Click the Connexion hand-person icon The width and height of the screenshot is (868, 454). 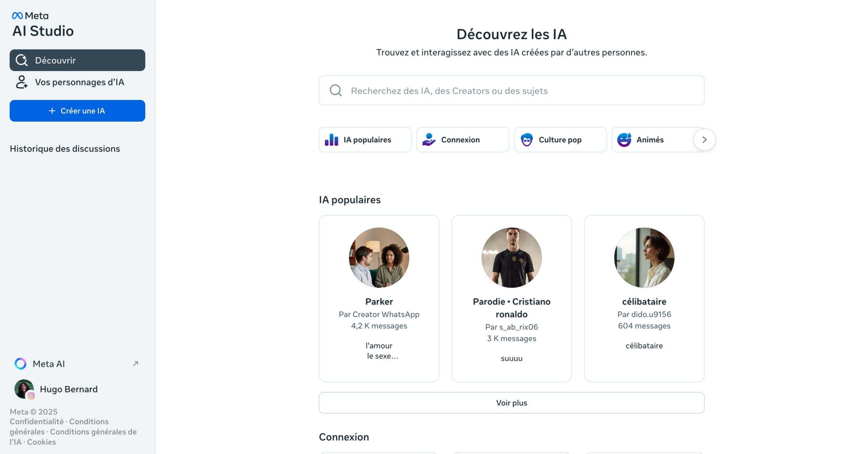[429, 140]
